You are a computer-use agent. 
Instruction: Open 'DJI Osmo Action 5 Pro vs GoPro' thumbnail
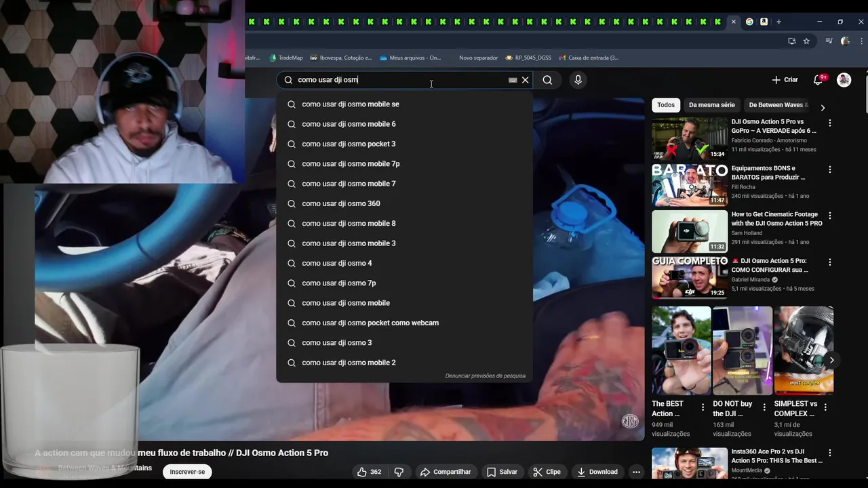tap(690, 138)
